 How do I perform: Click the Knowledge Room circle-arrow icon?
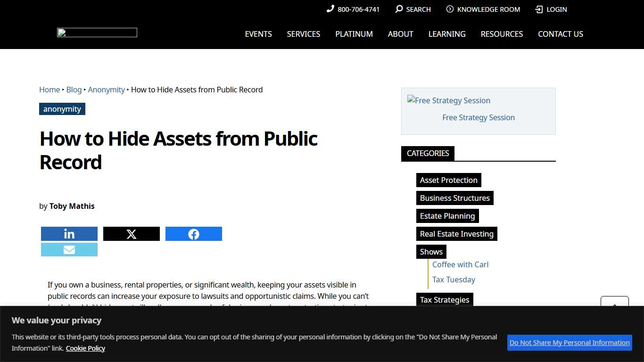coord(449,9)
